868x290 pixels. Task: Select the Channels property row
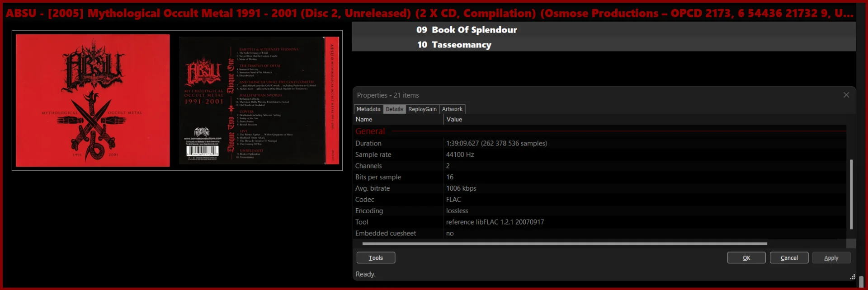599,166
